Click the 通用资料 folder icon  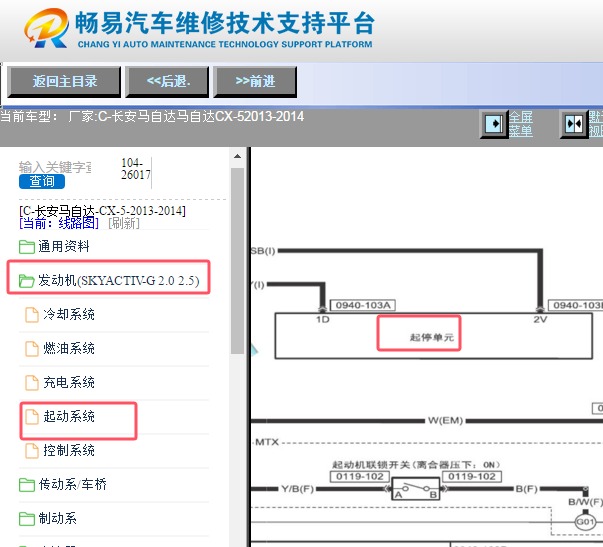click(27, 247)
